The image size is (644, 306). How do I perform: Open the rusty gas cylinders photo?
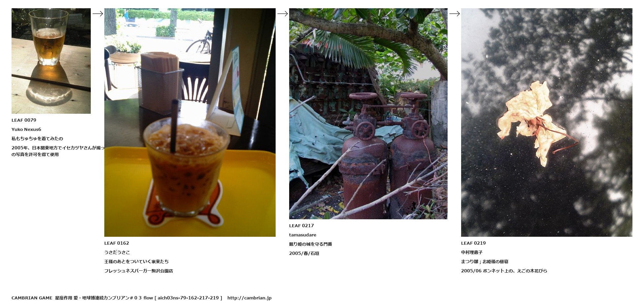click(x=368, y=114)
